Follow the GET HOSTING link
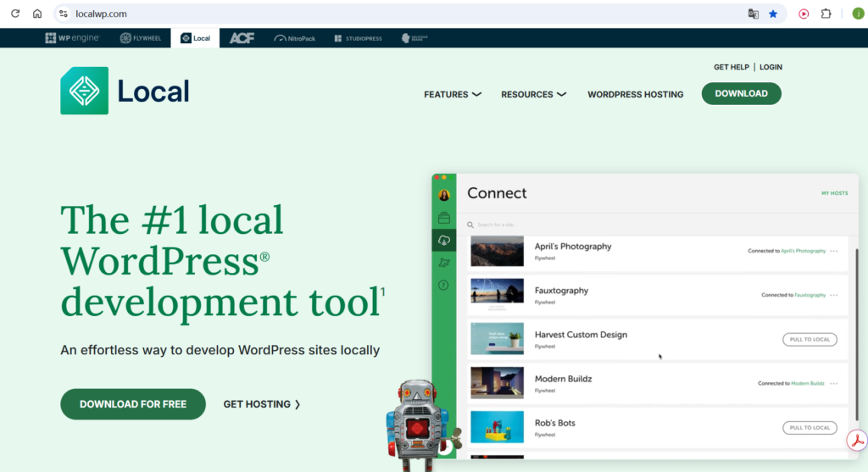 262,404
